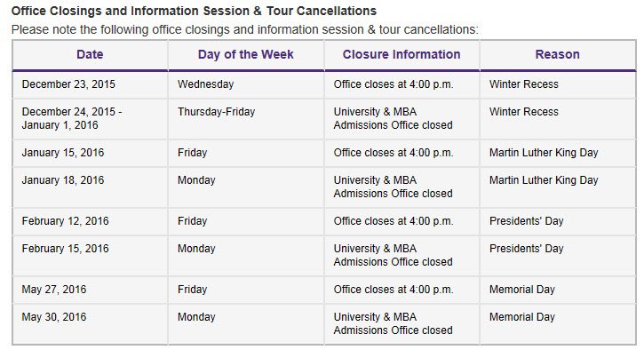Image resolution: width=644 pixels, height=358 pixels.
Task: Click the "January 15, 2016" date cell
Action: pyautogui.click(x=62, y=153)
